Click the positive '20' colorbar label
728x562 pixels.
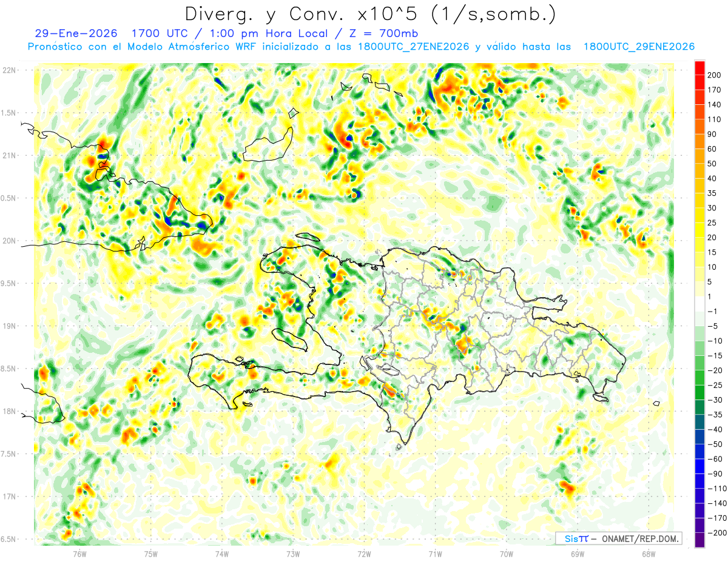(712, 237)
